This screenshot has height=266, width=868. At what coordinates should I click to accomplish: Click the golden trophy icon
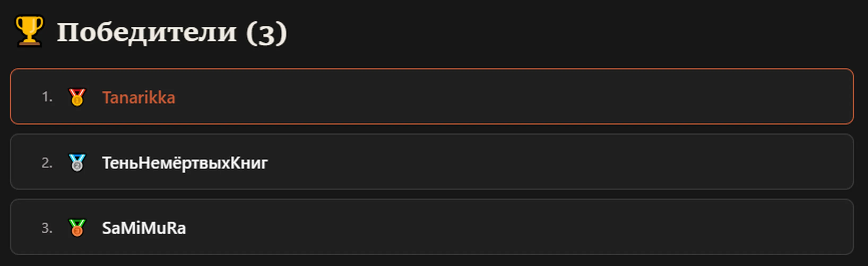coord(29,31)
